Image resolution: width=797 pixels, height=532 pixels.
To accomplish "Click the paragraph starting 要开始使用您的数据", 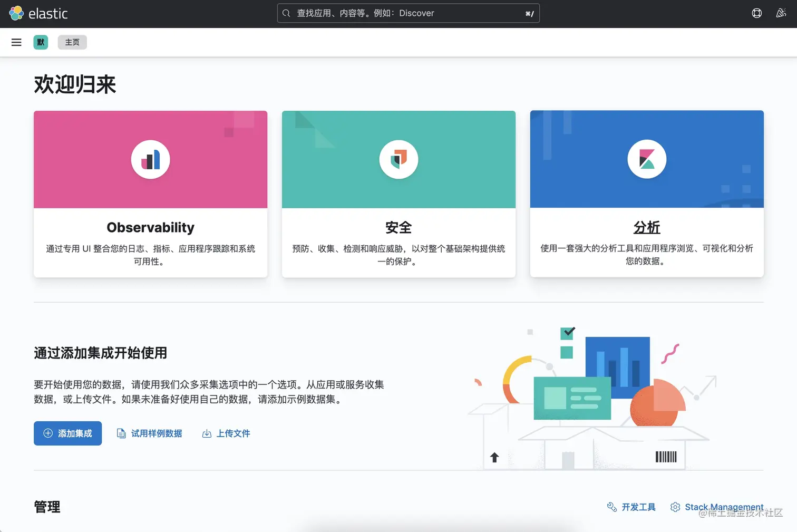I will coord(209,392).
